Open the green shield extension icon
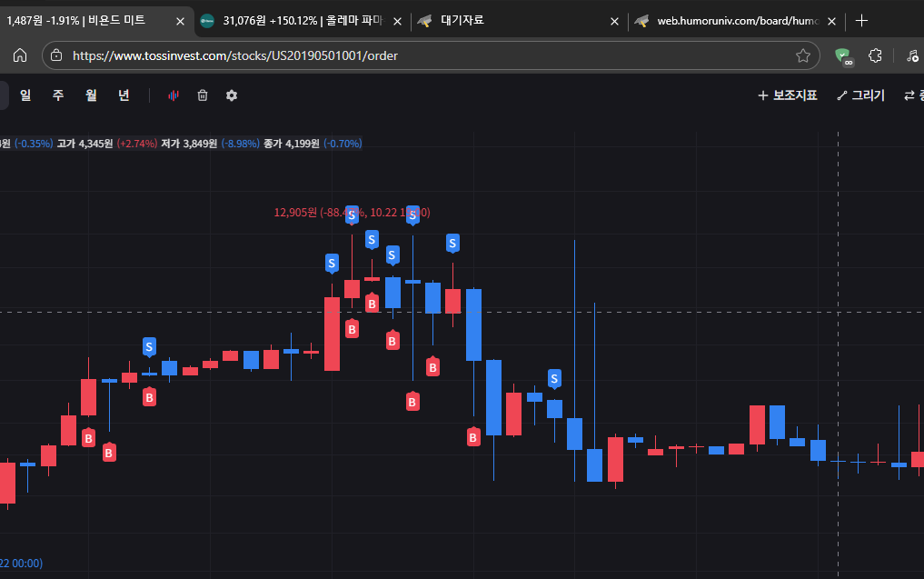 click(844, 56)
